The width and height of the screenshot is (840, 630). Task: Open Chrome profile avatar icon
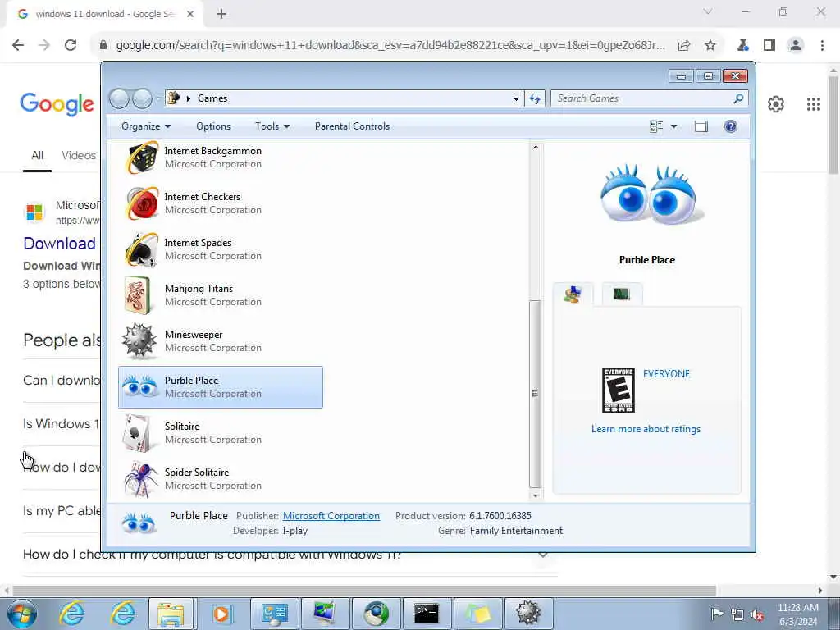point(796,46)
